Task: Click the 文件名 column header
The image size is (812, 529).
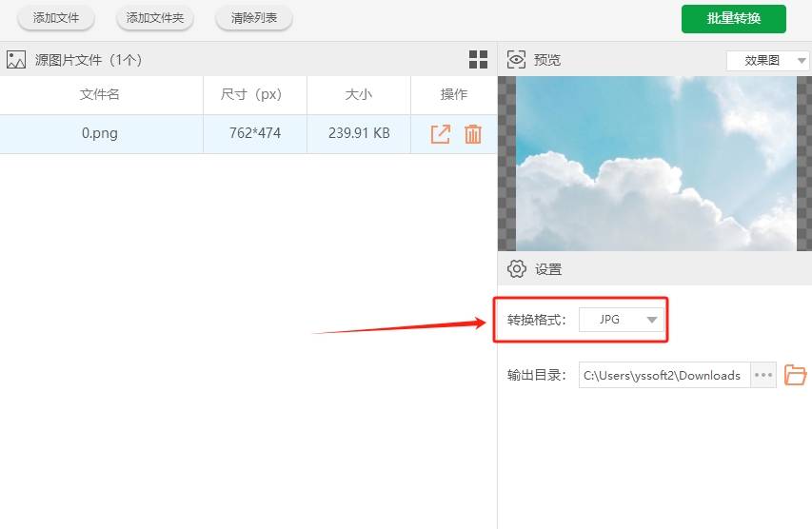Action: (x=100, y=95)
